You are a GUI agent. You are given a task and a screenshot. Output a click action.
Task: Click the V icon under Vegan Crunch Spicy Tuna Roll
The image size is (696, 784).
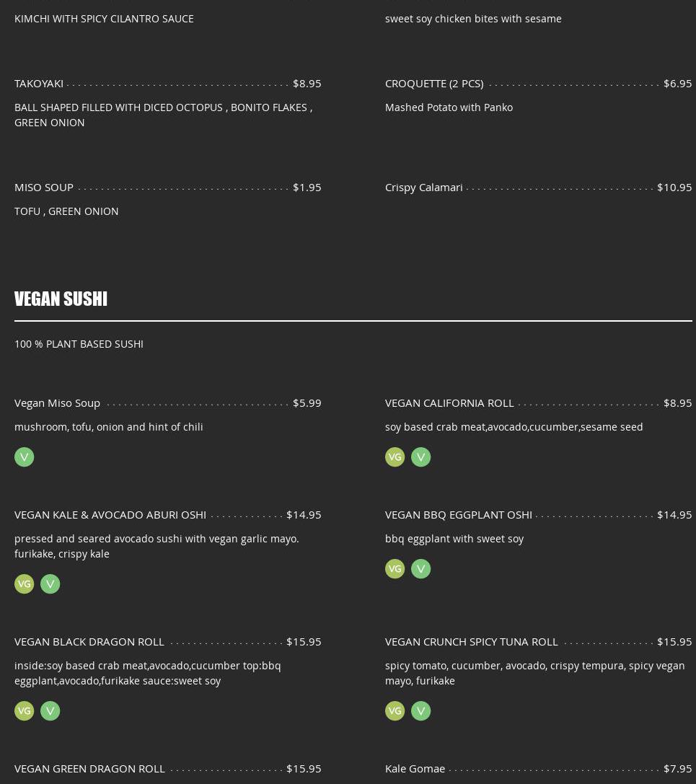pos(420,710)
